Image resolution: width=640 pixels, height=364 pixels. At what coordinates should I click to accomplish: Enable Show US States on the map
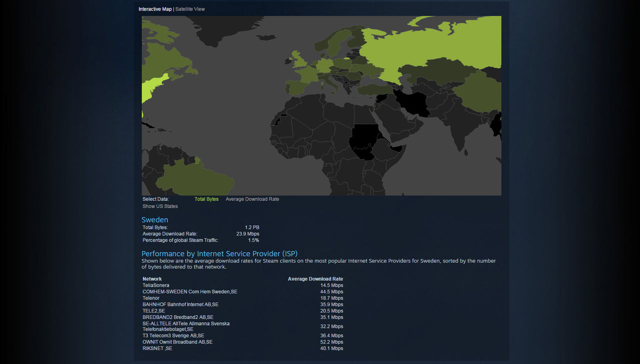coord(160,206)
